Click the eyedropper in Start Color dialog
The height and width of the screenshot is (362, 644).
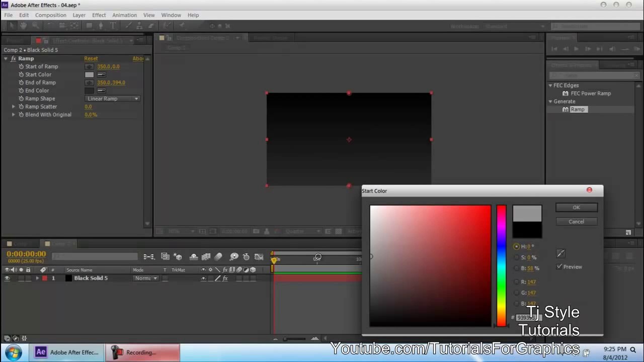coord(561,253)
